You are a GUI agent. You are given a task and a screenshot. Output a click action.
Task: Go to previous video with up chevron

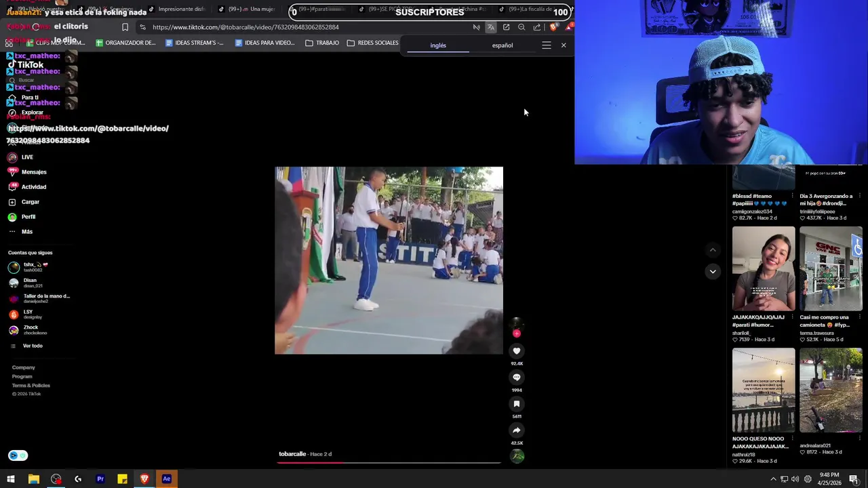pos(713,251)
